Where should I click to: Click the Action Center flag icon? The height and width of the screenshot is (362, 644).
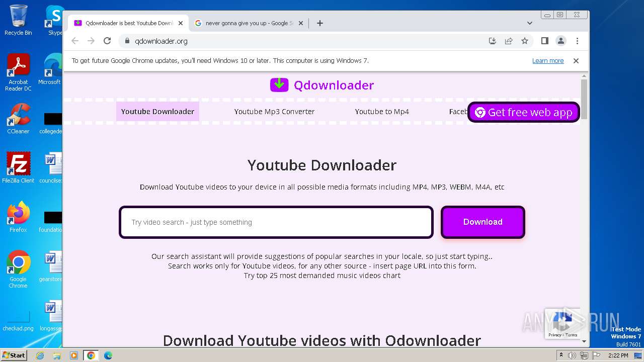pyautogui.click(x=596, y=355)
